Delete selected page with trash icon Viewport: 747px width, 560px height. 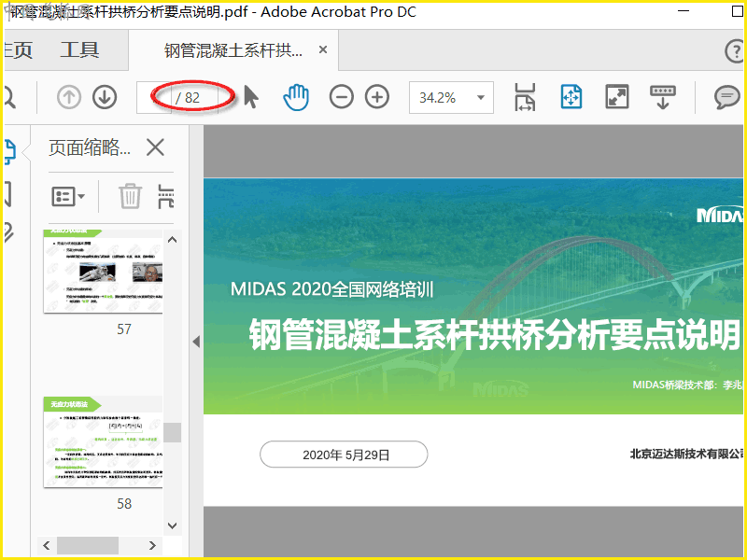130,196
